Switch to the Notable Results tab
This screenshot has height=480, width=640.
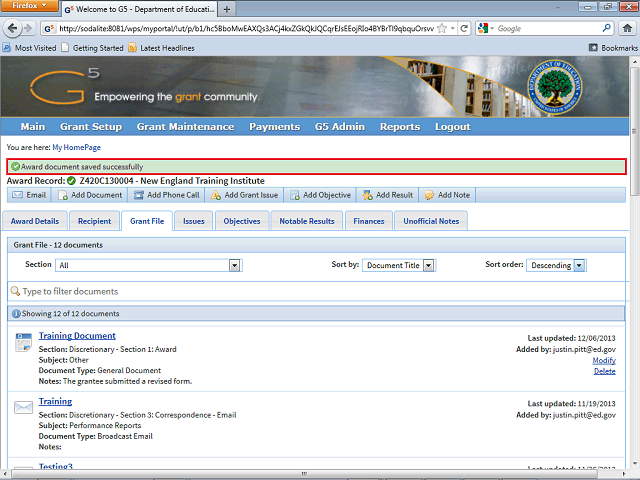tap(307, 221)
